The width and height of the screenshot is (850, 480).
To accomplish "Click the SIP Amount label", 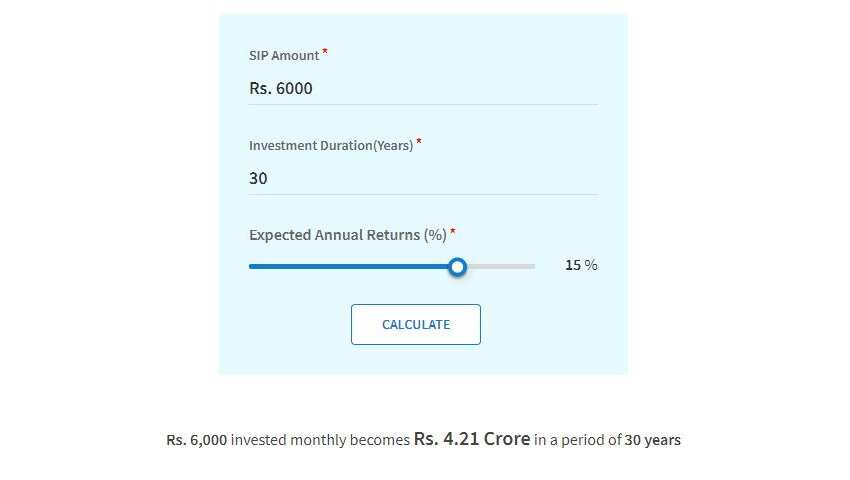I will pyautogui.click(x=284, y=56).
